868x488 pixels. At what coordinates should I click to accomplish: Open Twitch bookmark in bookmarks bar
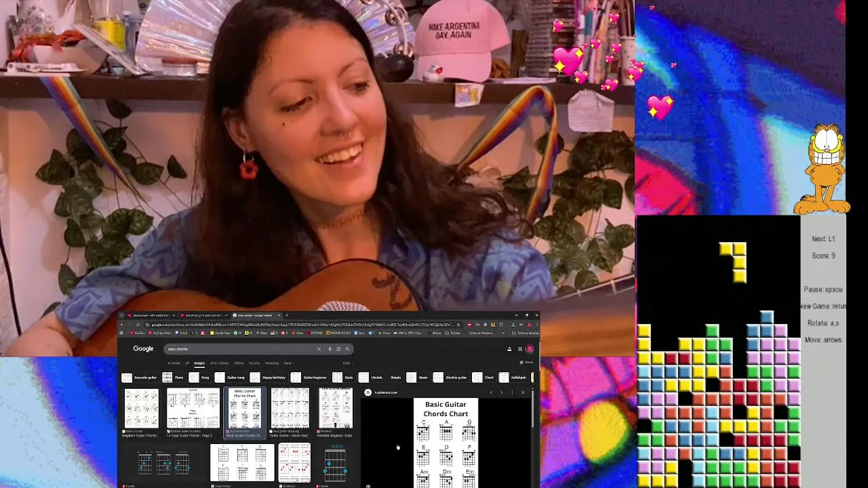(181, 333)
